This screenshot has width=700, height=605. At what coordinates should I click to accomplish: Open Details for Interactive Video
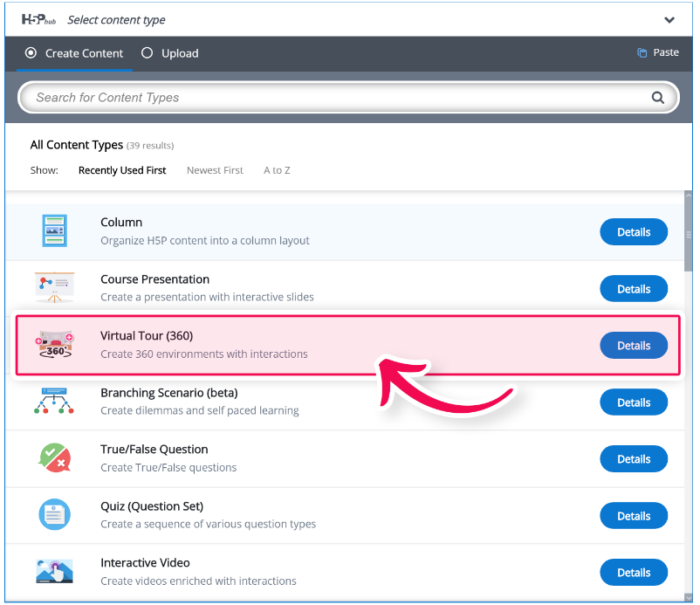click(x=634, y=573)
